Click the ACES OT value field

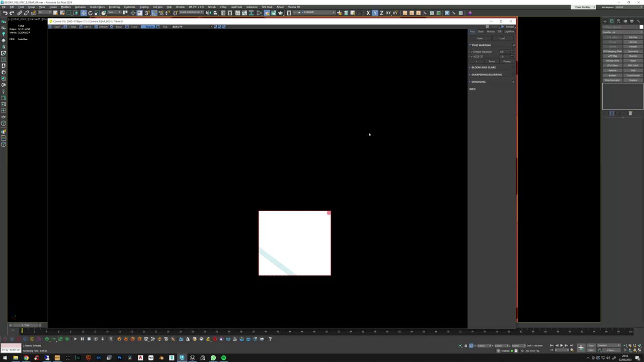point(504,56)
